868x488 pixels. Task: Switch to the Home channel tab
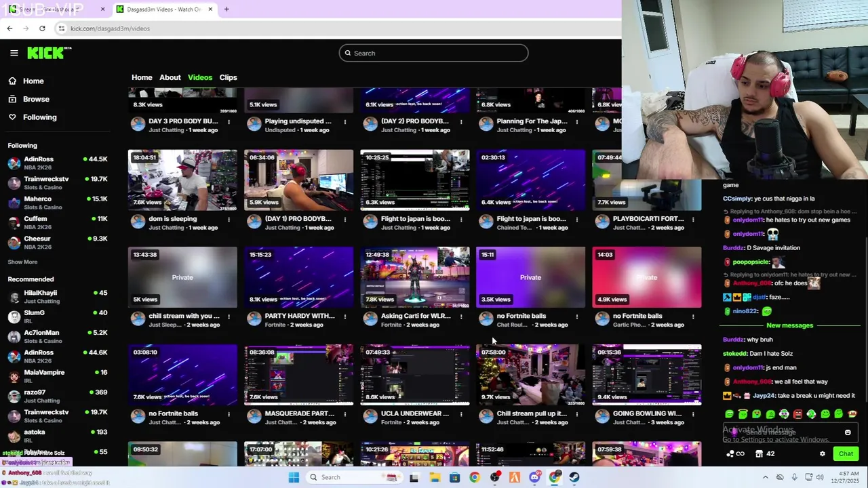tap(142, 77)
